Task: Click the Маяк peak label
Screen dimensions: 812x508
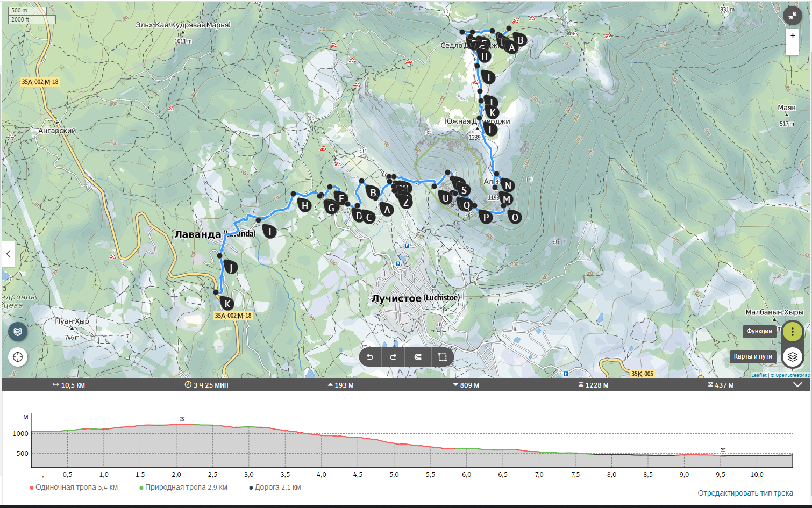Action: point(786,108)
